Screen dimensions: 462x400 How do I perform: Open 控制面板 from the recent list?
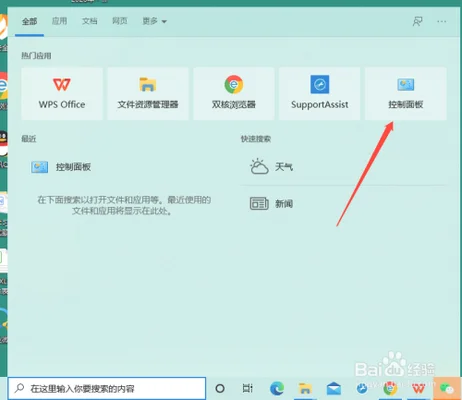(x=61, y=167)
